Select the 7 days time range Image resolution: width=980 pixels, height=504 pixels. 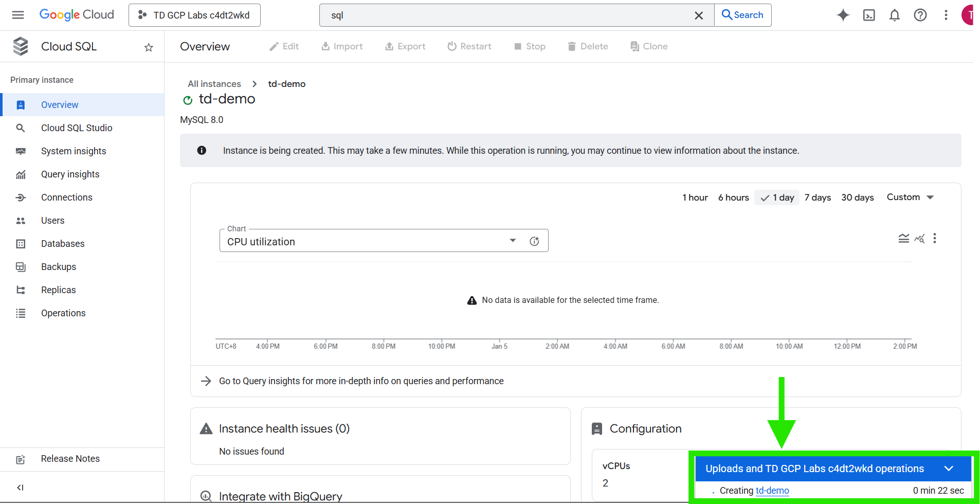pos(818,197)
